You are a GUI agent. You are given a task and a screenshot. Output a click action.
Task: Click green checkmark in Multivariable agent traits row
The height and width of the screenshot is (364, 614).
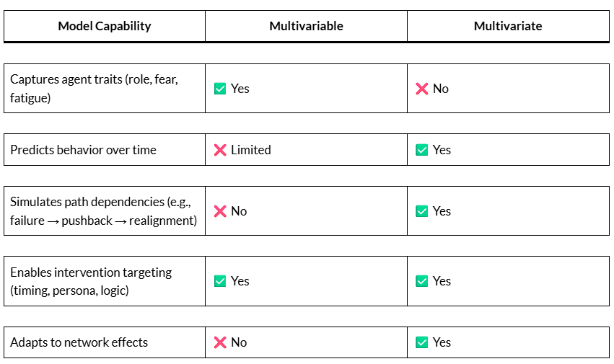220,89
